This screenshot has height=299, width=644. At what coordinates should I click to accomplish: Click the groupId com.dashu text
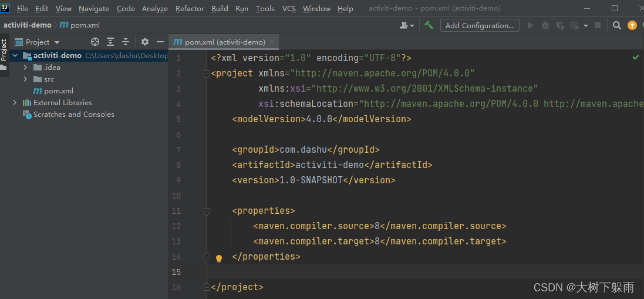[x=304, y=149]
